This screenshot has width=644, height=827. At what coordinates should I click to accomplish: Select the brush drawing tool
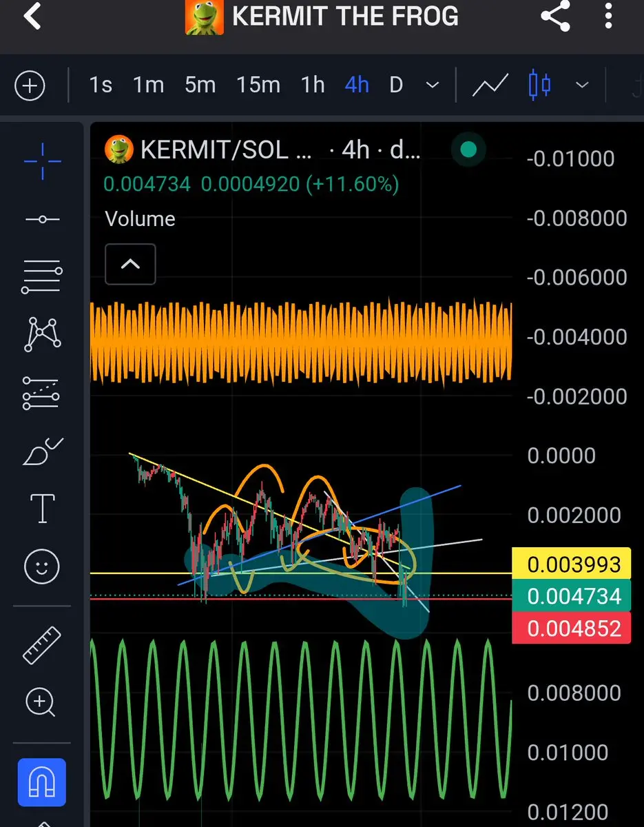pyautogui.click(x=42, y=451)
